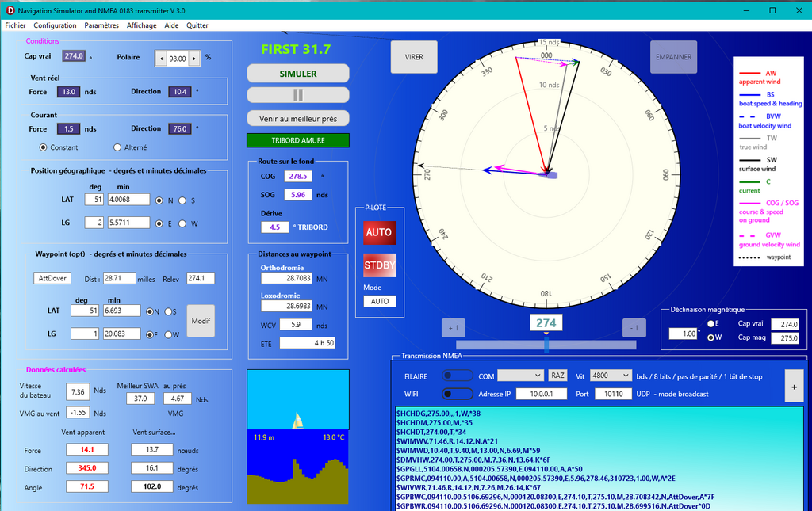Toggle the FILAIRE transmission switch
Viewport: 812px width, 511px height.
[x=458, y=376]
